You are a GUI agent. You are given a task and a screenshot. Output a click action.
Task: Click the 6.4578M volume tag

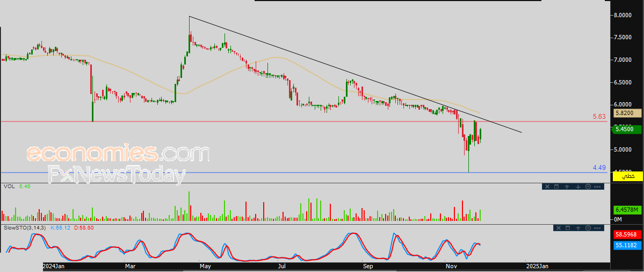tap(627, 210)
